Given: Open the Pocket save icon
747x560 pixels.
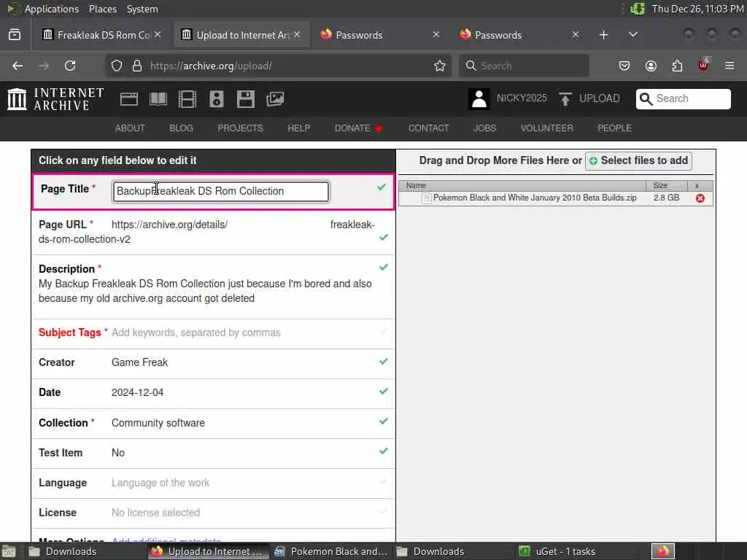Looking at the screenshot, I should (624, 66).
